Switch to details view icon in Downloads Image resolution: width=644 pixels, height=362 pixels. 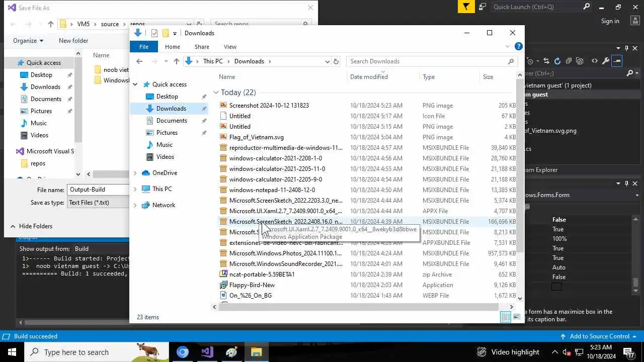coord(506,317)
